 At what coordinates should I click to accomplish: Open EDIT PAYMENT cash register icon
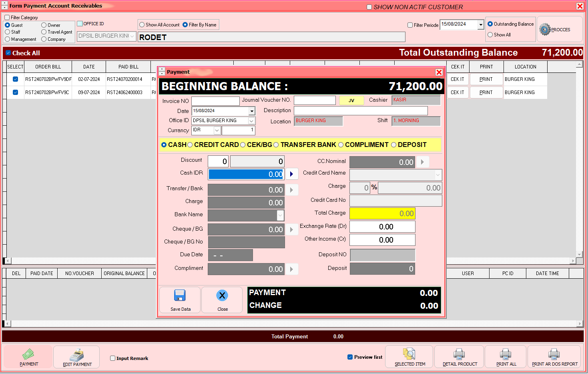coord(76,355)
